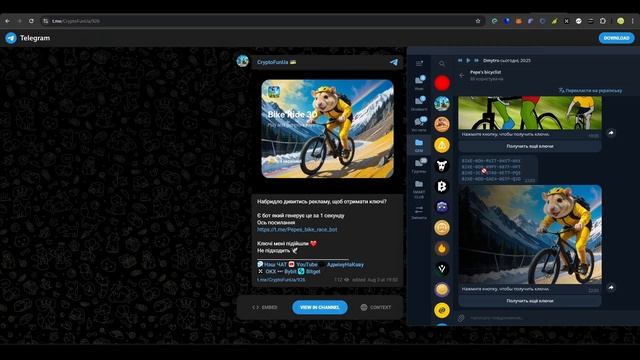Open the hamster cyclist image in chat
Viewport: 640px width, 360px height.
click(530, 235)
